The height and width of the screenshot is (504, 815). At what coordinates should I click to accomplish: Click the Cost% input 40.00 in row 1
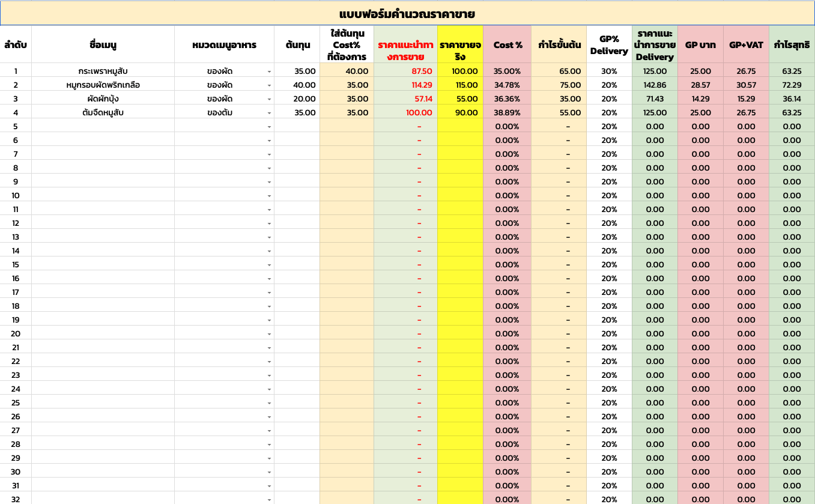(346, 71)
